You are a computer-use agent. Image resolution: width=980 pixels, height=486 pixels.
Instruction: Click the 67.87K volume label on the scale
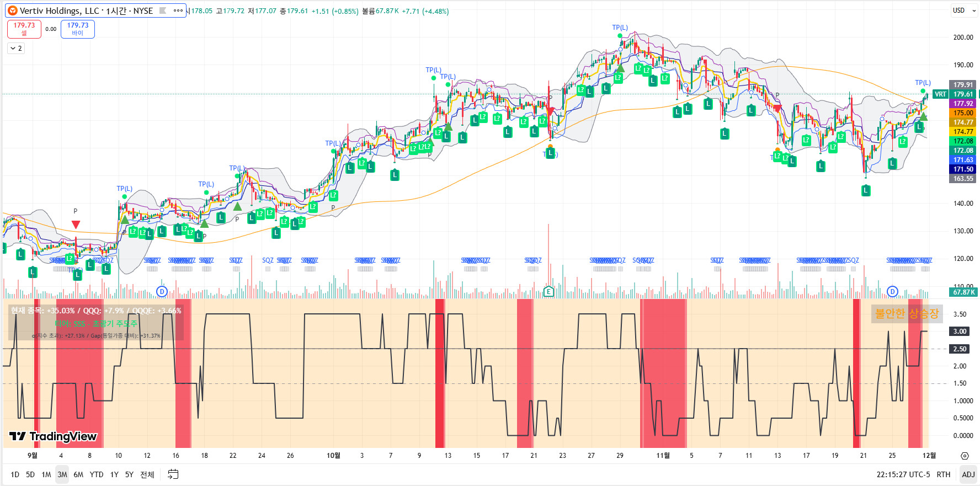963,292
